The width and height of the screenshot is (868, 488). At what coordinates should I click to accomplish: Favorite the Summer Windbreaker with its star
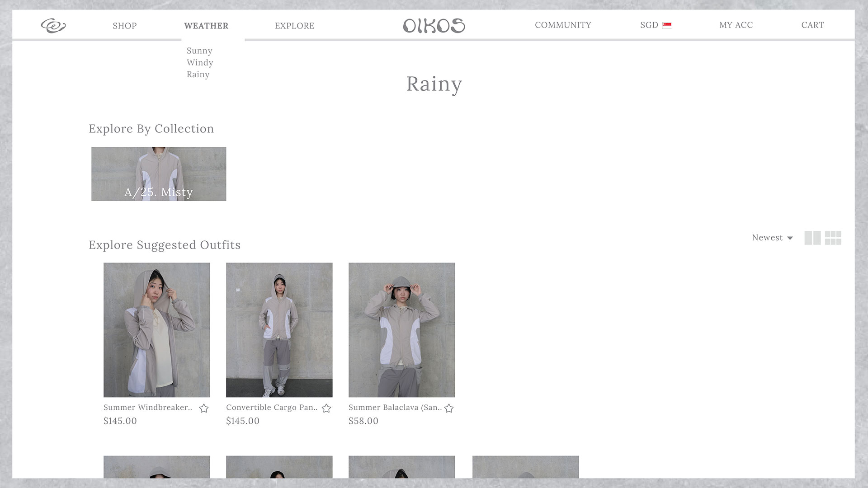[204, 408]
